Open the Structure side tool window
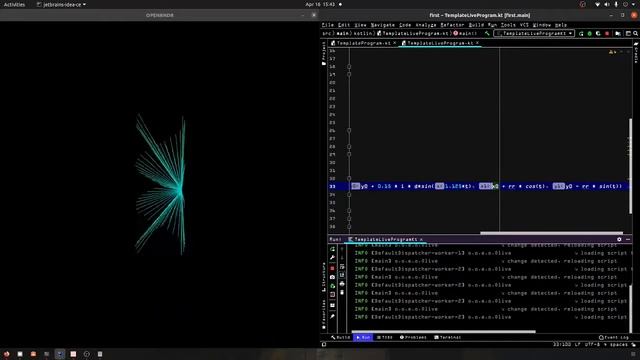 324,277
